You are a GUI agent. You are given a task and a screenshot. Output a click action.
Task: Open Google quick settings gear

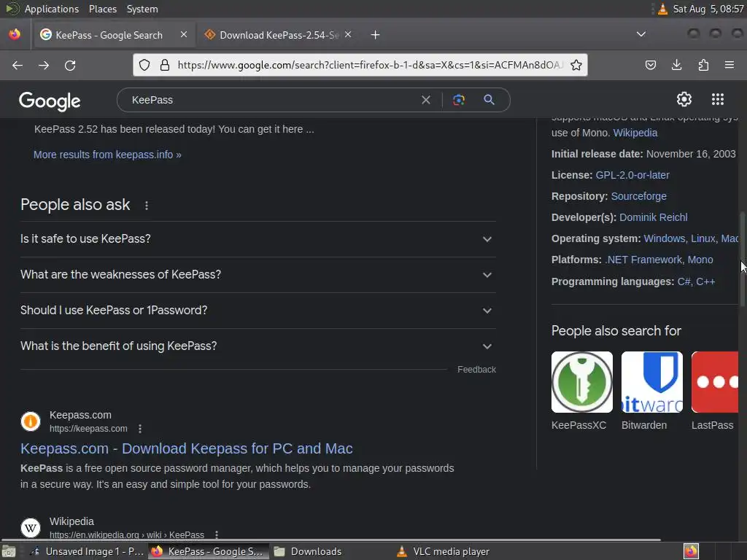(684, 99)
